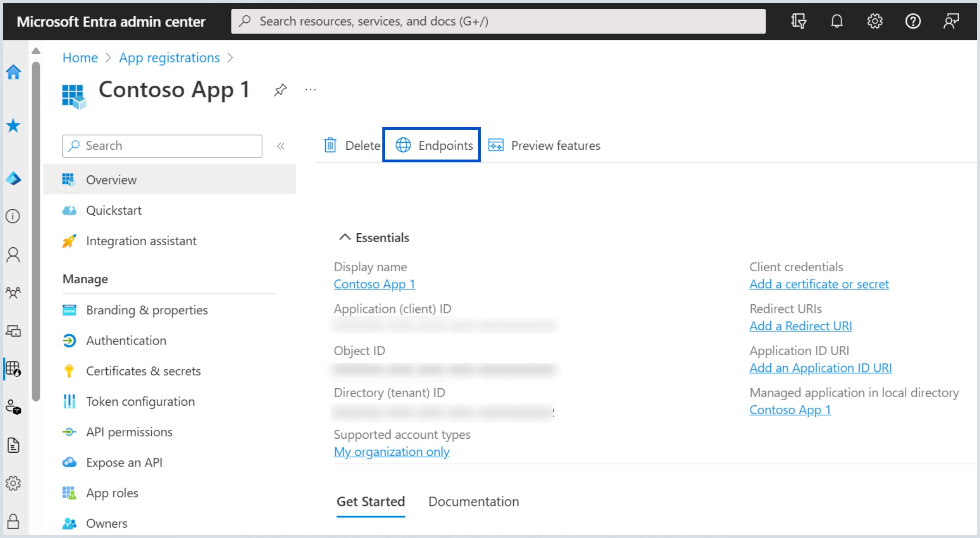The width and height of the screenshot is (980, 538).
Task: Click the Delete trash toolbar icon
Action: (x=330, y=146)
